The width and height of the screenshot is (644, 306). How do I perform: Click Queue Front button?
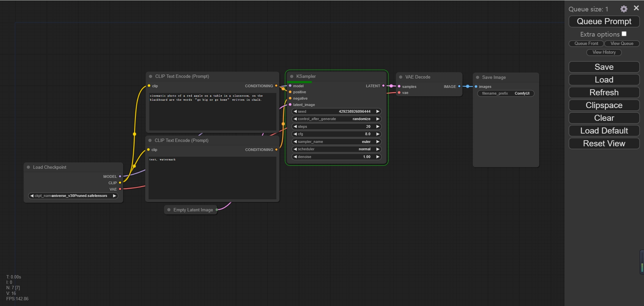click(586, 44)
